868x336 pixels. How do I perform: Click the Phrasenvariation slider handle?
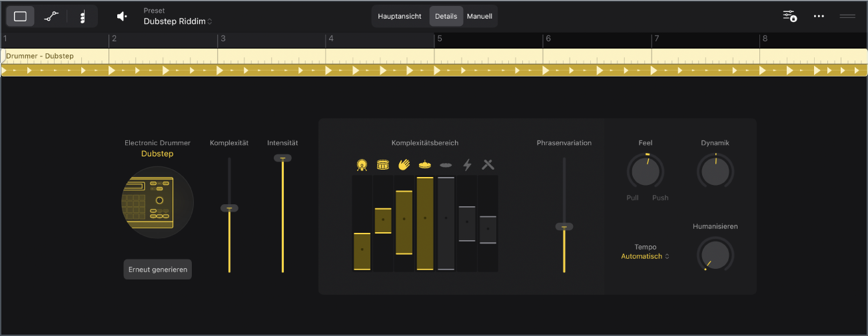[x=564, y=227]
